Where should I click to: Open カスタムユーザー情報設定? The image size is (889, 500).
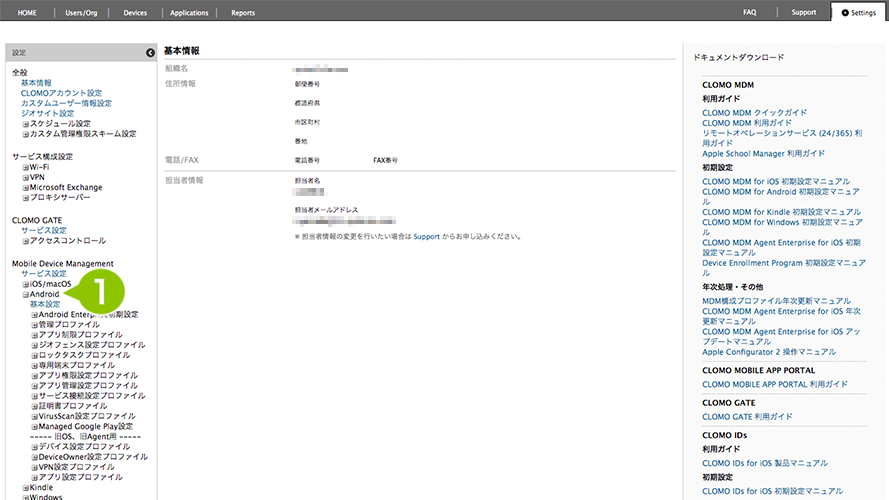66,103
